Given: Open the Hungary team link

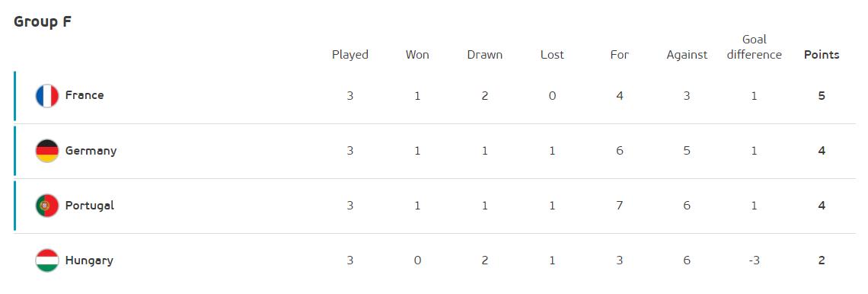Looking at the screenshot, I should [89, 260].
